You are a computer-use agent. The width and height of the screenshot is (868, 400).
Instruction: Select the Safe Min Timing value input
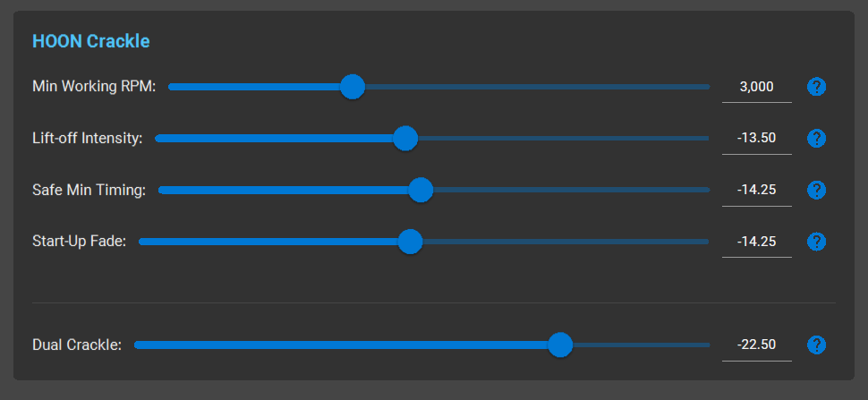(x=756, y=190)
